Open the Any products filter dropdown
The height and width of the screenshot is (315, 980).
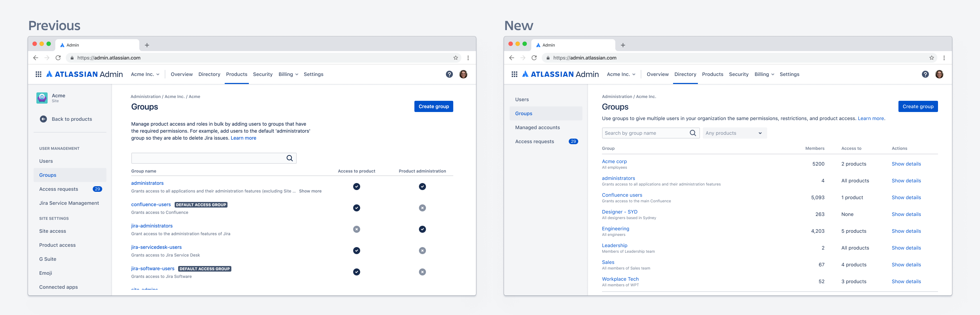(x=734, y=133)
